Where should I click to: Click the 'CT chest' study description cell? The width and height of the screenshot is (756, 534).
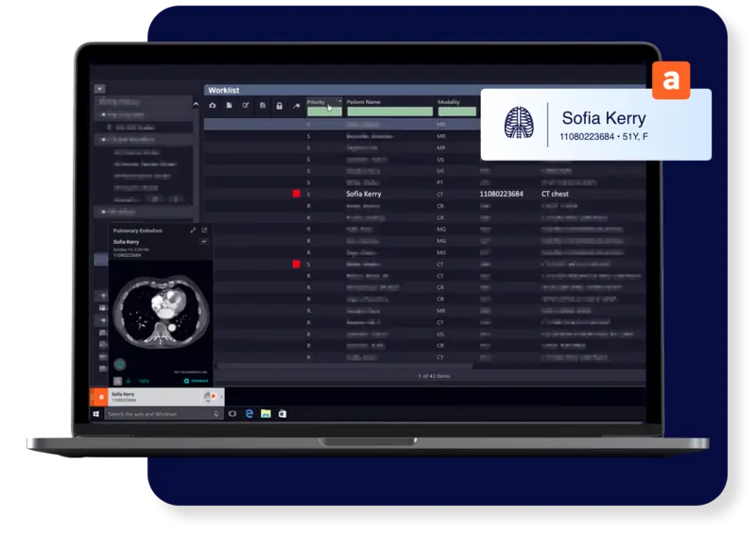[555, 194]
